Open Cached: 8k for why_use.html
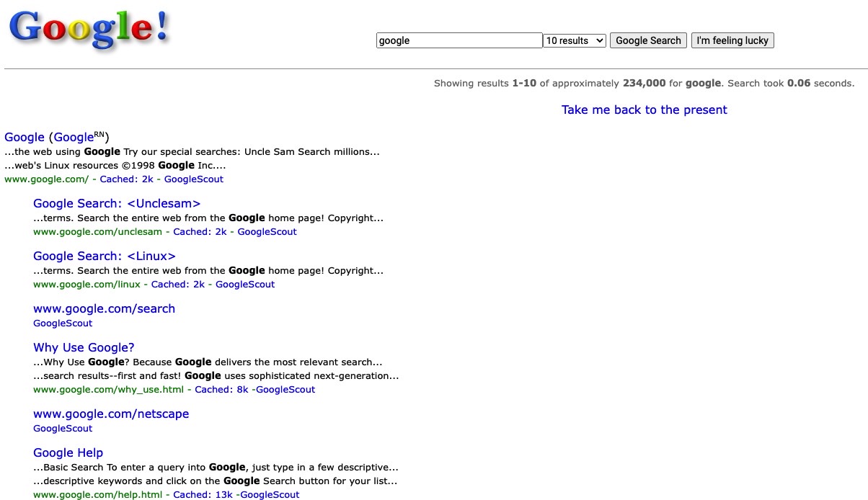868x500 pixels. tap(221, 389)
